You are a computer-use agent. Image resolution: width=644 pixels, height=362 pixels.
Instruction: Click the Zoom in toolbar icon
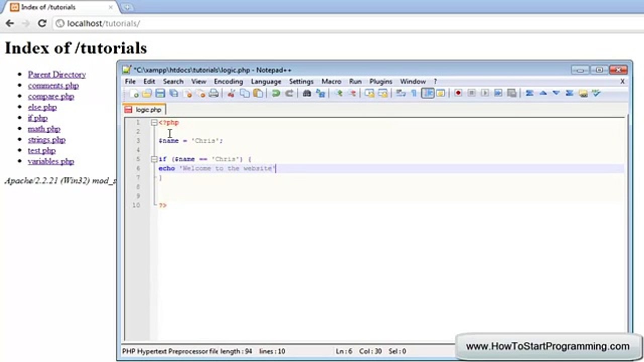[339, 94]
